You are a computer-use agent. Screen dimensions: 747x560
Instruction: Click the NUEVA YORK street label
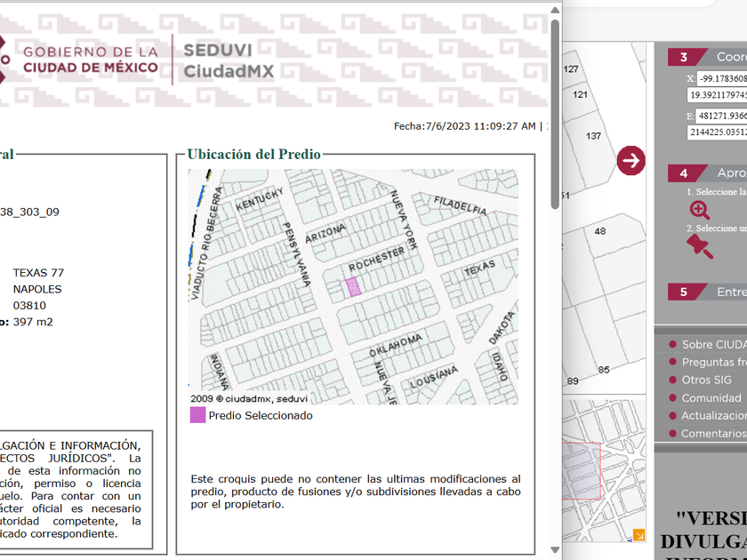pos(404,220)
